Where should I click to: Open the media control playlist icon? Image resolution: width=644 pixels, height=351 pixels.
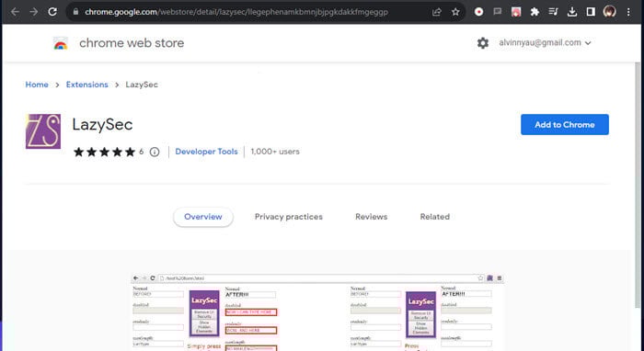coord(553,12)
